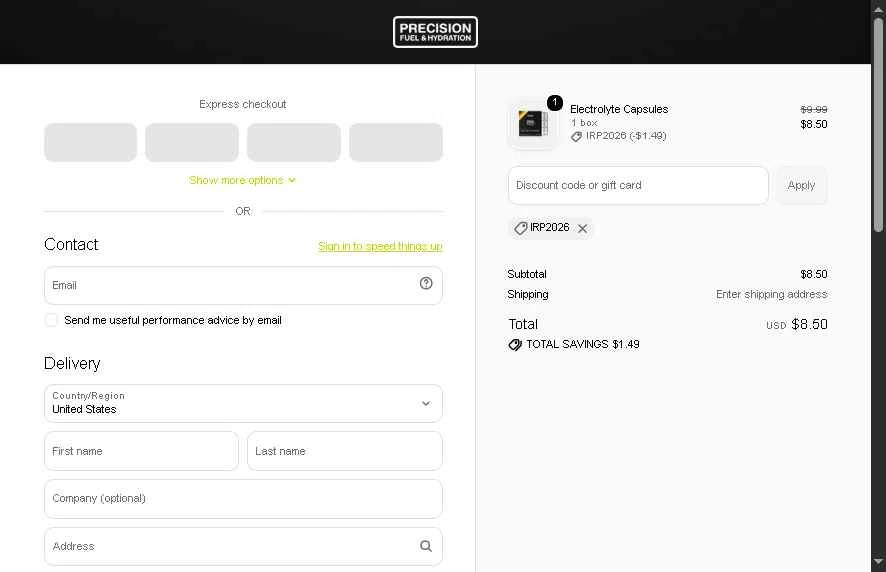Click the Total label

click(x=523, y=324)
